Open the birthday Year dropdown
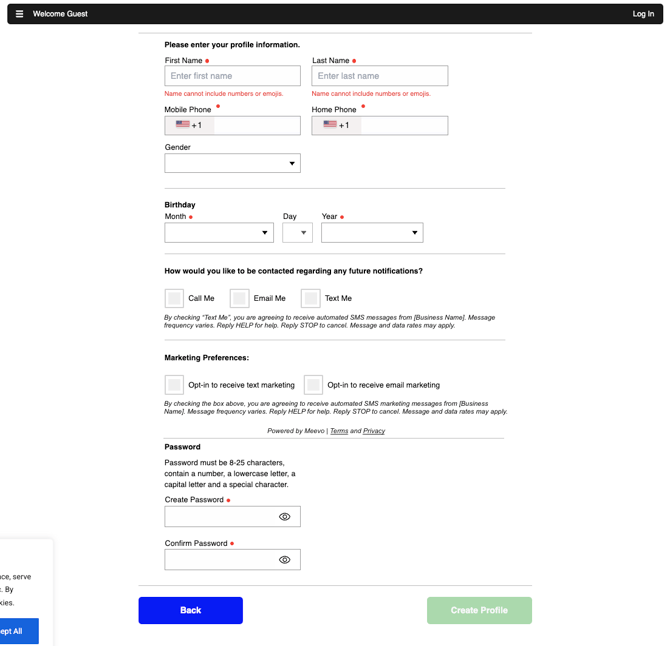670x646 pixels. point(372,232)
